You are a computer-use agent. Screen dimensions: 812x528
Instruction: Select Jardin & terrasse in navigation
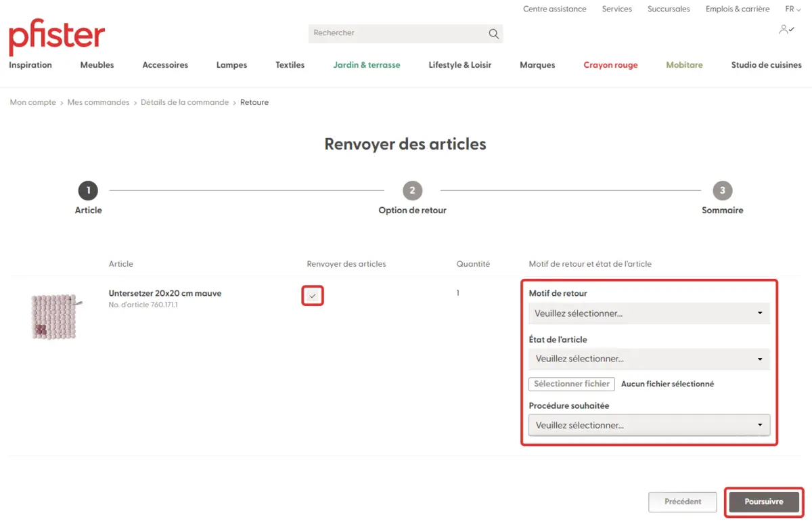coord(367,65)
